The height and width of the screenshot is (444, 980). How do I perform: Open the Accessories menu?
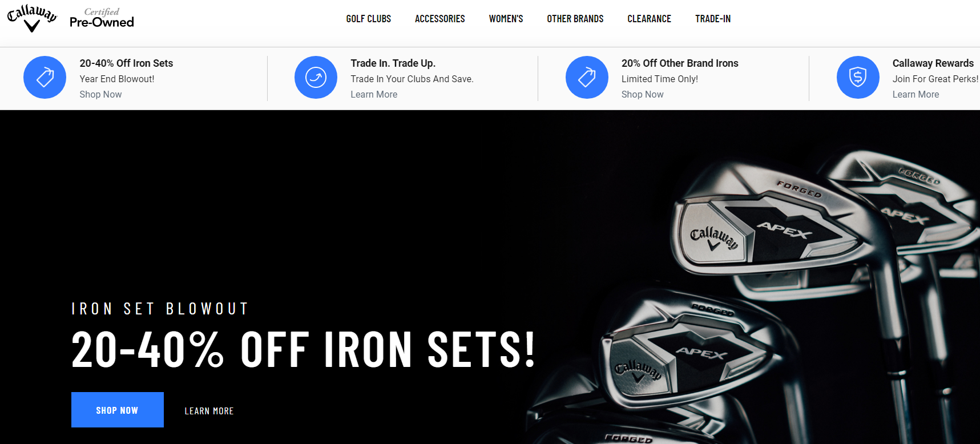[440, 19]
